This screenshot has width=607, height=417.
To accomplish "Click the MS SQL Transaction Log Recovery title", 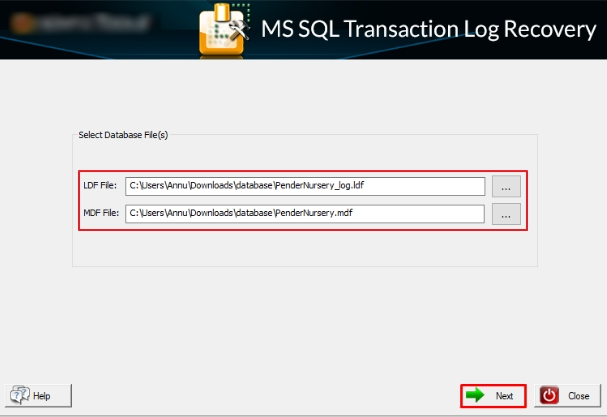I will click(x=429, y=29).
